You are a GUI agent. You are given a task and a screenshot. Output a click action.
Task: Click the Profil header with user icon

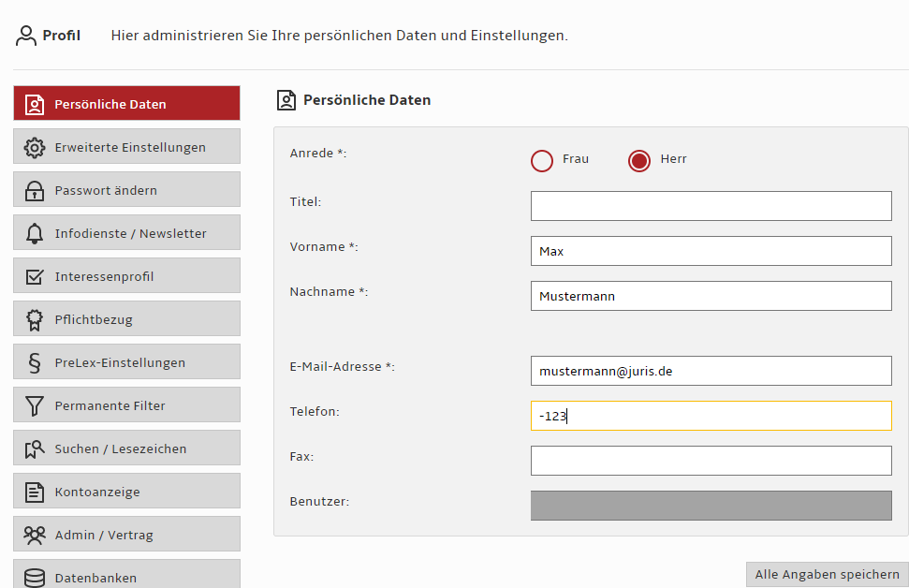coord(48,36)
